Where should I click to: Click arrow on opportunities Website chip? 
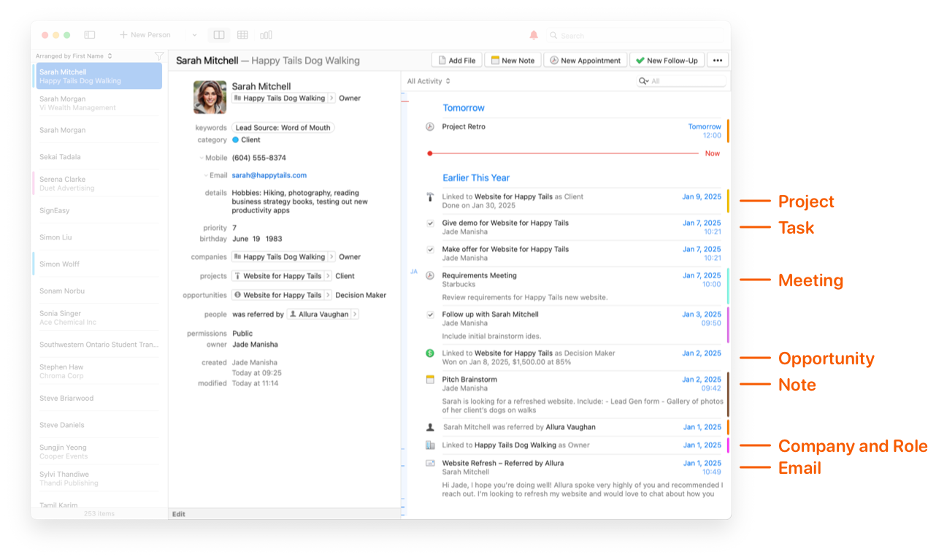[328, 295]
